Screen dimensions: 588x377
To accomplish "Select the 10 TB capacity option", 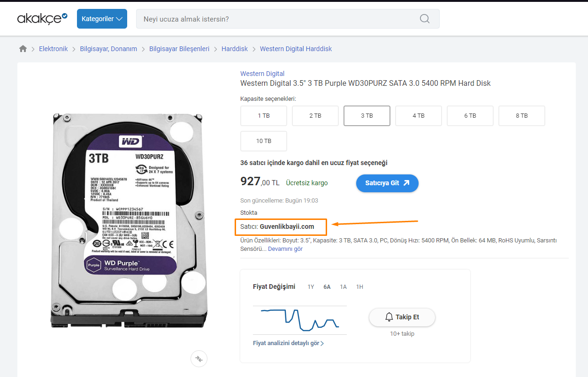I will tap(264, 141).
